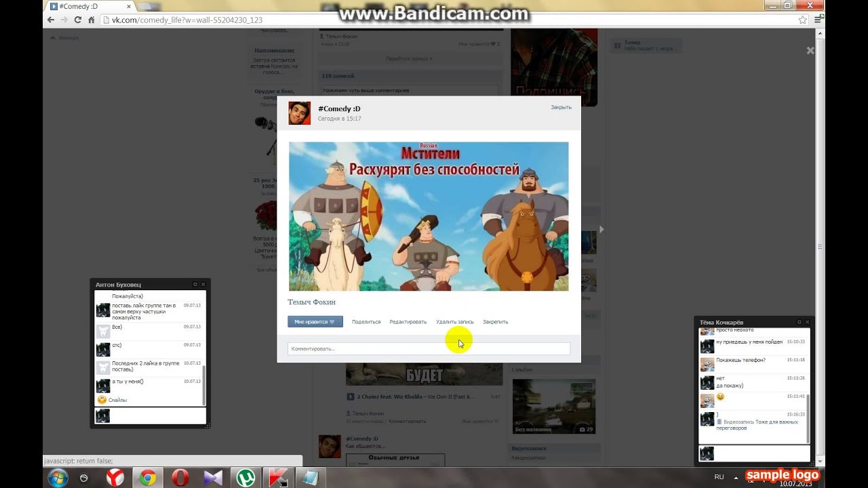
Task: Like the post with Мне нравится
Action: coord(315,322)
